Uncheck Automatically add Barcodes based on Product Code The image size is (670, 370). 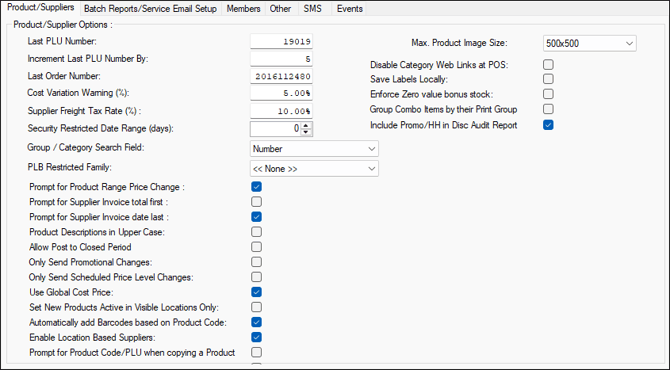[256, 322]
